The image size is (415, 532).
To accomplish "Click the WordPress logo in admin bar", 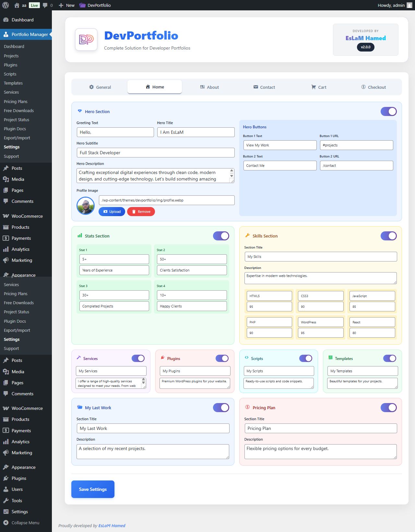I will point(6,5).
